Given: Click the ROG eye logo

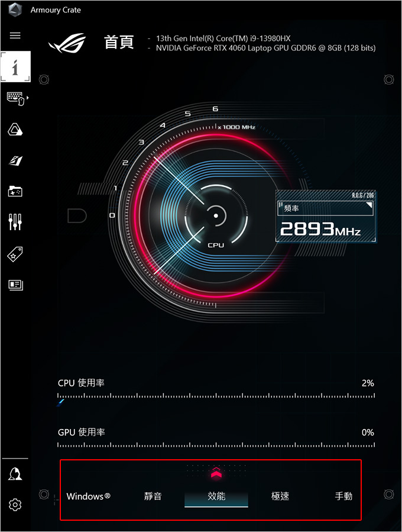Looking at the screenshot, I should tap(67, 43).
